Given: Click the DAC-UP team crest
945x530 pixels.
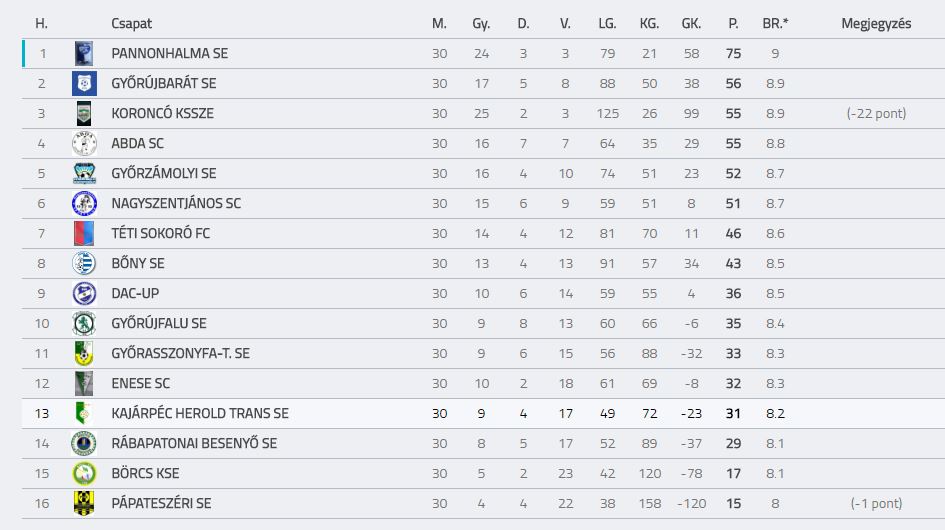Looking at the screenshot, I should pos(84,294).
